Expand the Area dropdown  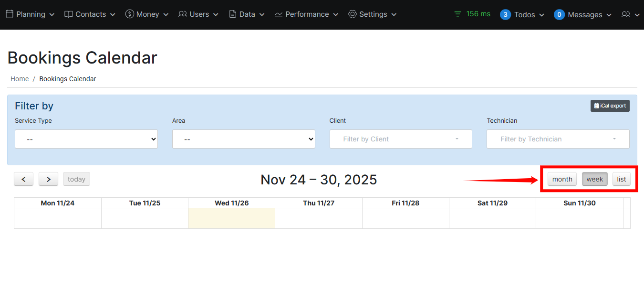(243, 139)
